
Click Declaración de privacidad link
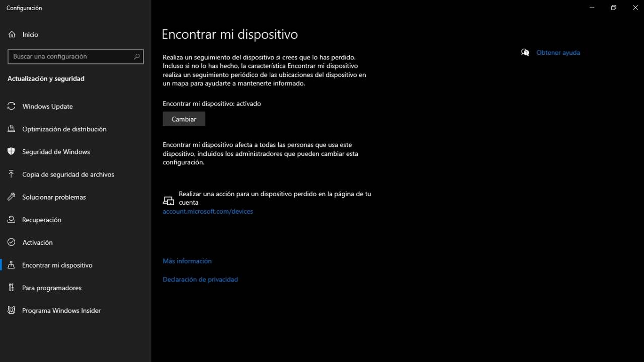pos(200,279)
